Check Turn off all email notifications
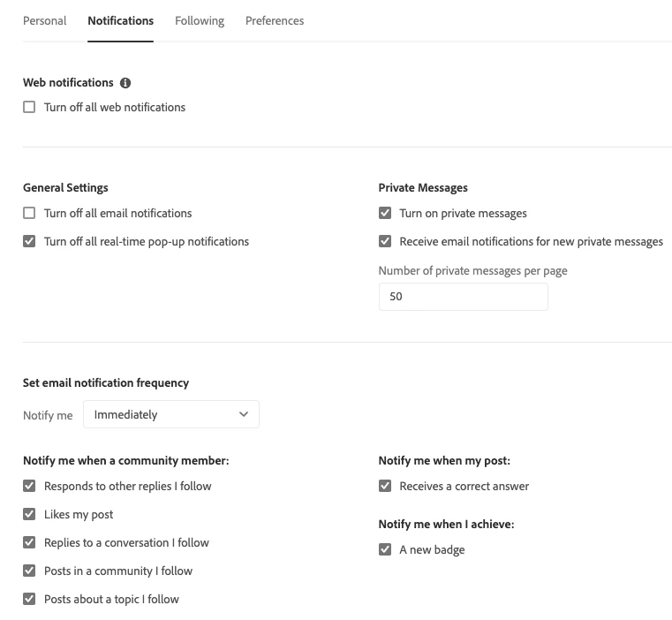Viewport: 672px width, 620px height. pyautogui.click(x=30, y=213)
